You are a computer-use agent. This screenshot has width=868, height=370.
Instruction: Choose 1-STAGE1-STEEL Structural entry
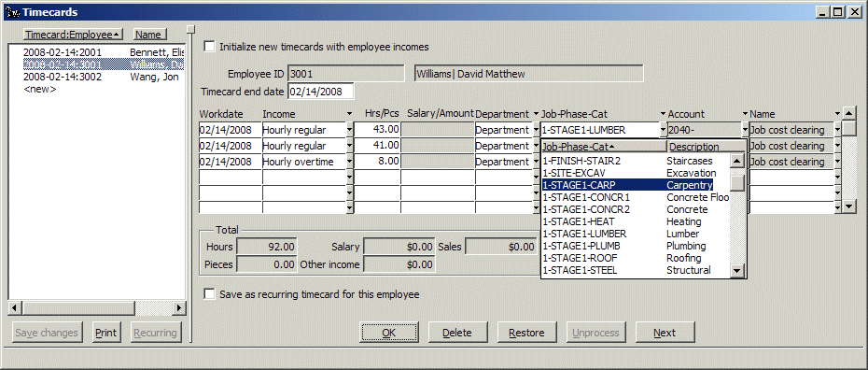click(x=636, y=270)
